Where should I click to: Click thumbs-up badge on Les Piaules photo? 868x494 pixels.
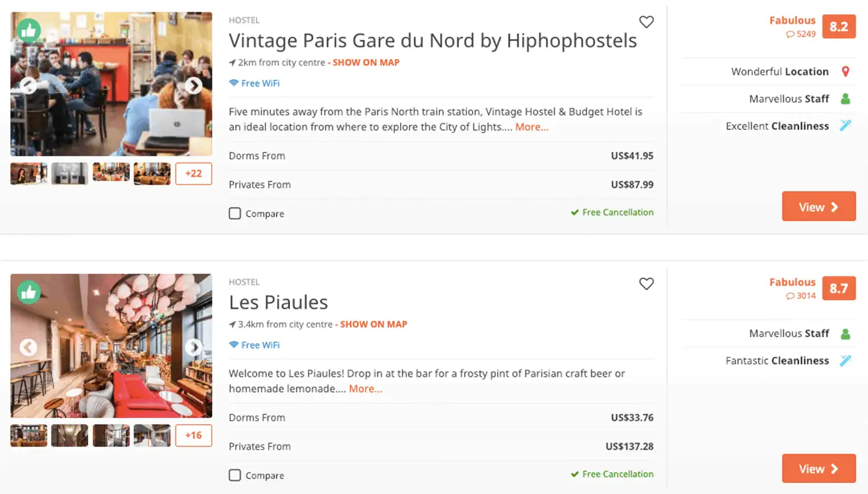pyautogui.click(x=29, y=292)
